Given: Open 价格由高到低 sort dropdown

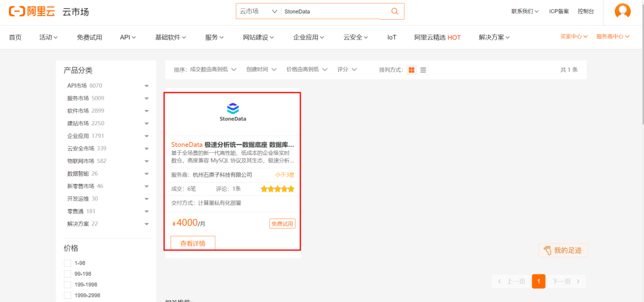Looking at the screenshot, I should (x=307, y=69).
